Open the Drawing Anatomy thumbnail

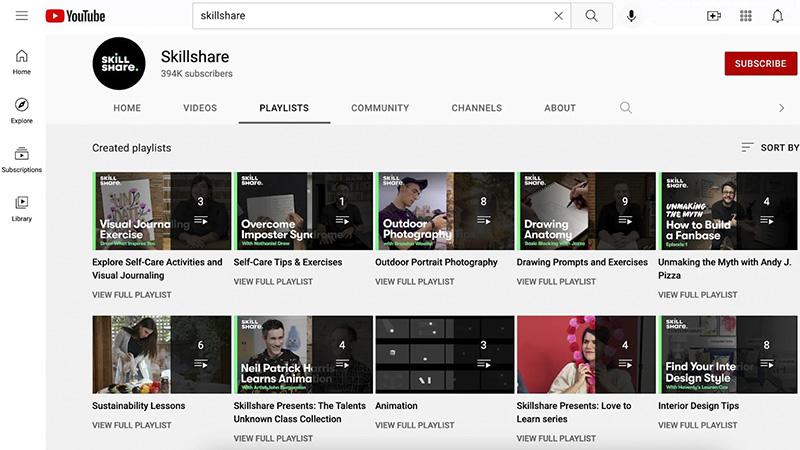[x=586, y=211]
